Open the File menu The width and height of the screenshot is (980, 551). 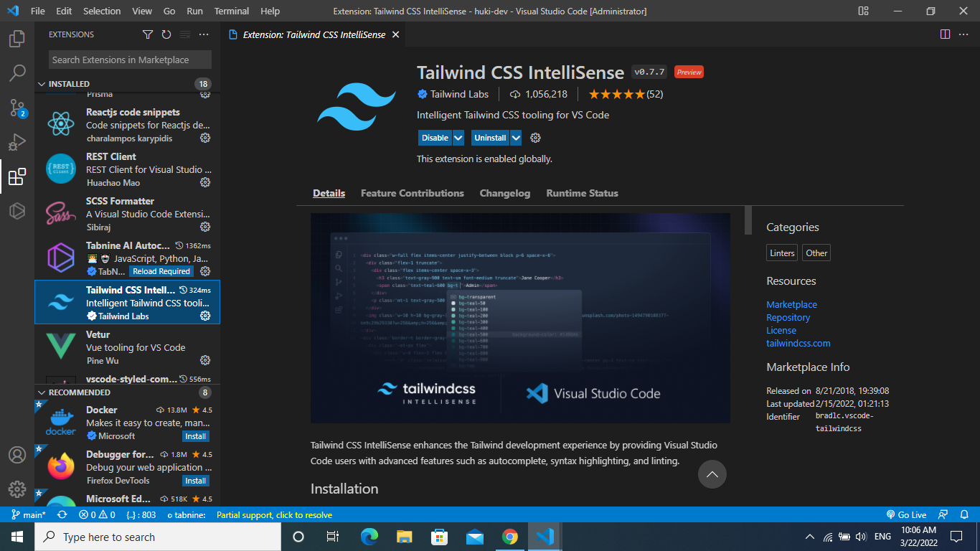coord(38,11)
